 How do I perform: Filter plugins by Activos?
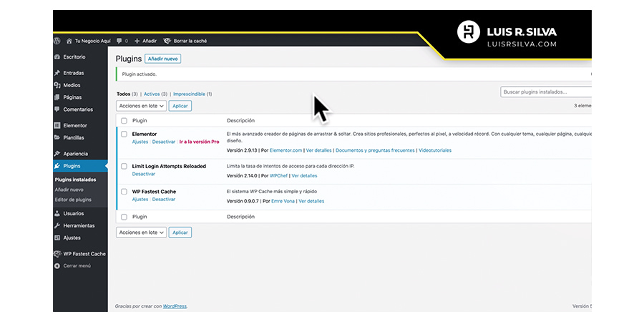[152, 94]
